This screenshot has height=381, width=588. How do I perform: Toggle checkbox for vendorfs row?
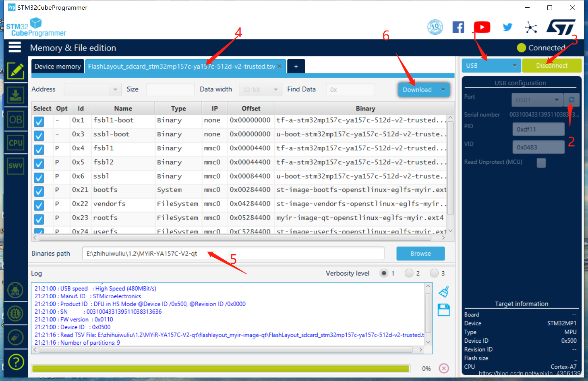39,205
